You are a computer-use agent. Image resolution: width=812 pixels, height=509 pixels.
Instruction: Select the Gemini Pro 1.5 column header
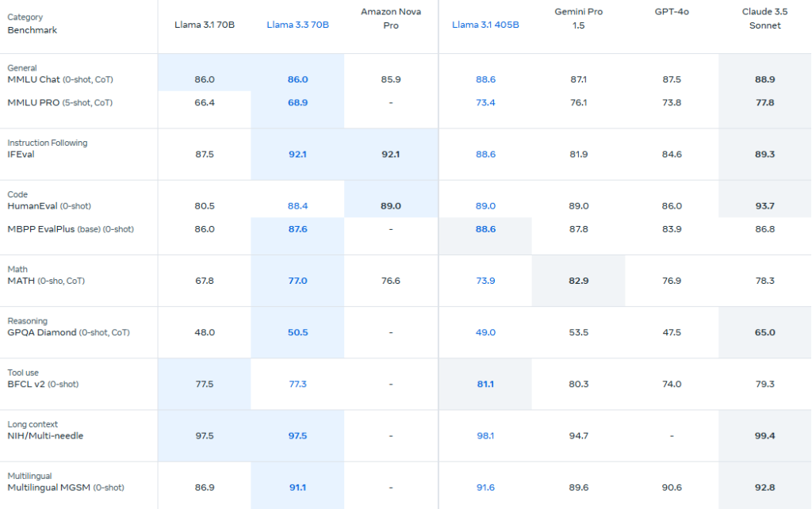point(578,19)
